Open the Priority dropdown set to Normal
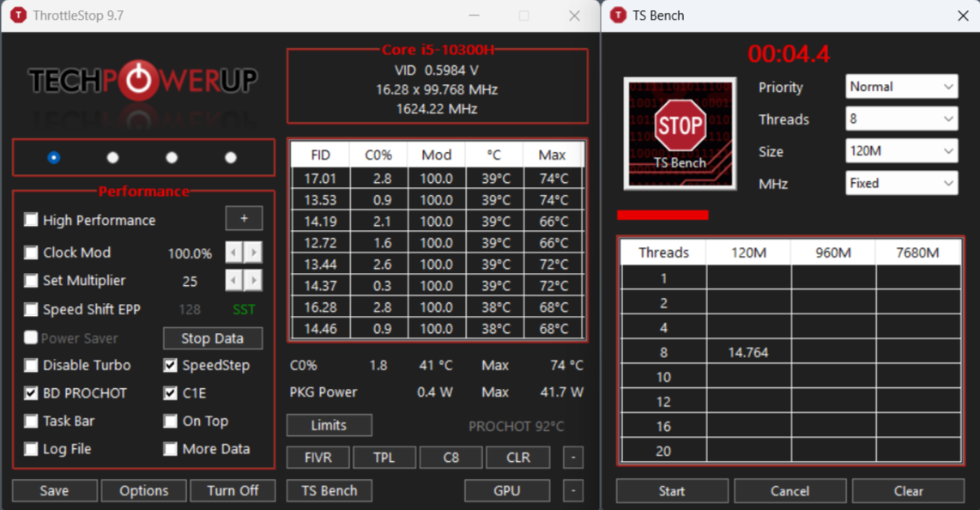980x510 pixels. coord(901,86)
